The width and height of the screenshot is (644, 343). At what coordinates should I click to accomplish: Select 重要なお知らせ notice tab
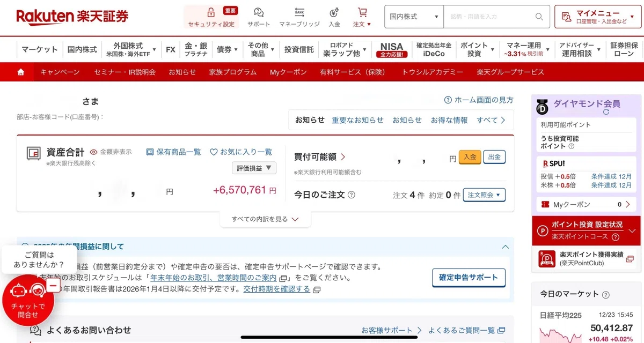[x=357, y=120]
